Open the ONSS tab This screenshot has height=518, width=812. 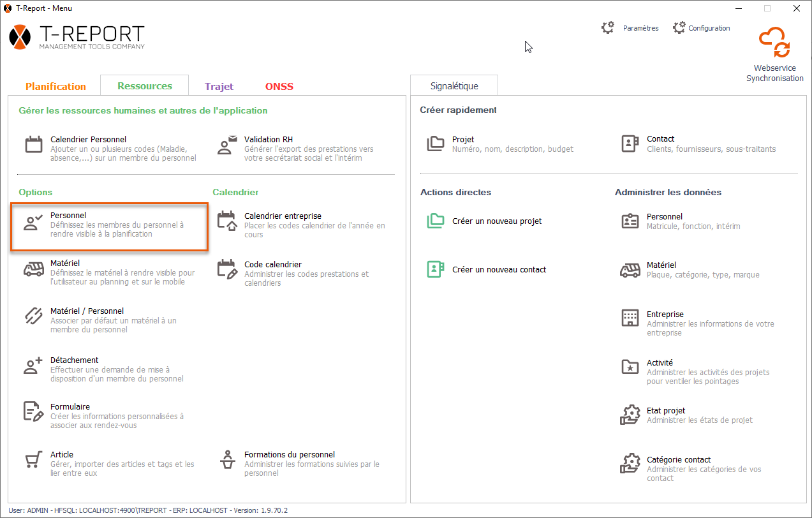(x=279, y=86)
